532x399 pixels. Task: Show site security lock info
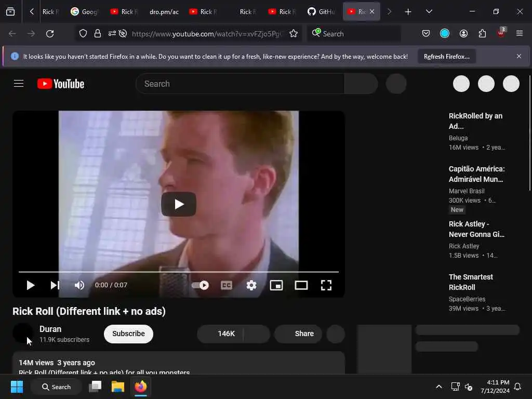click(97, 34)
